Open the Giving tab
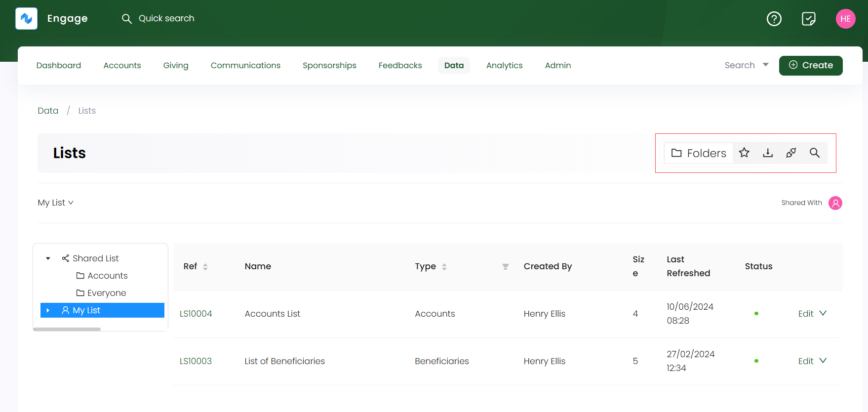The width and height of the screenshot is (868, 412). pos(176,65)
